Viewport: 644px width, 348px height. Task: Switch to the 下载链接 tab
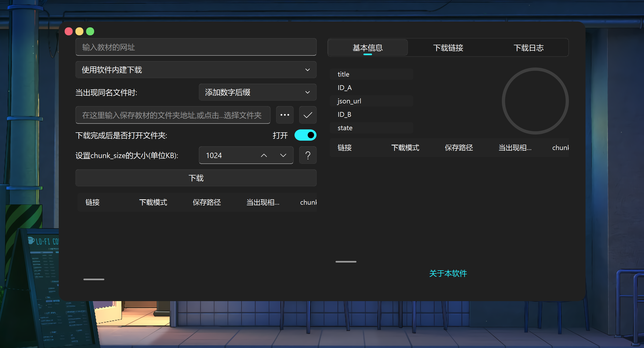(x=448, y=48)
